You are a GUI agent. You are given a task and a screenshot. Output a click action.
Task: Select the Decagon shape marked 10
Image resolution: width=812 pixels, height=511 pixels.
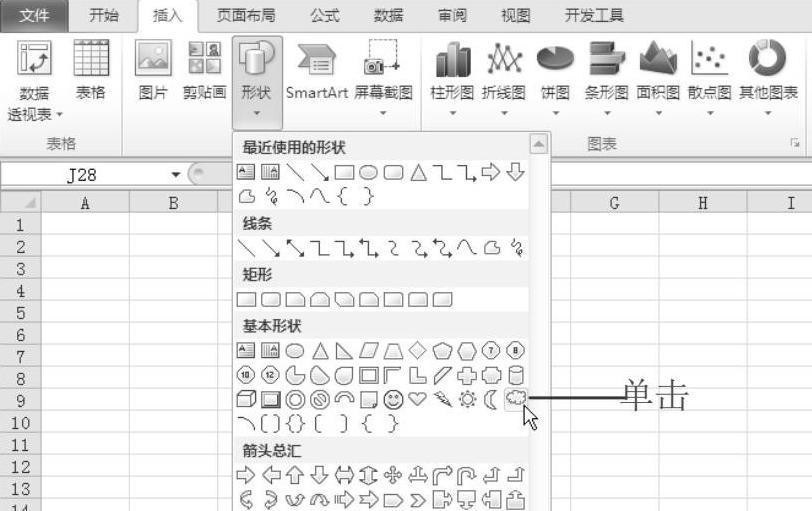coord(245,374)
